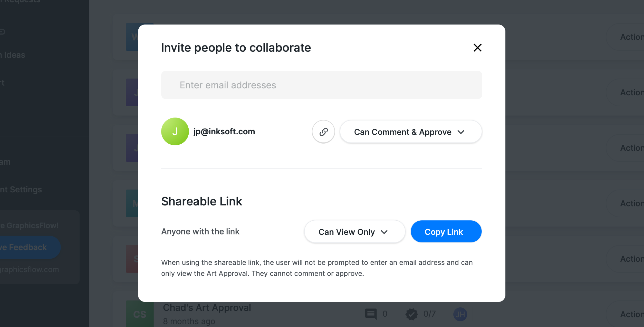This screenshot has height=327, width=644.
Task: Click the Copy Link button
Action: coord(446,232)
